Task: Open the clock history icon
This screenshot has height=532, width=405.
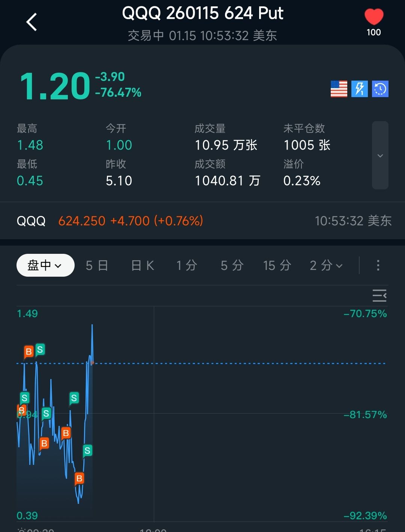Action: (x=380, y=89)
